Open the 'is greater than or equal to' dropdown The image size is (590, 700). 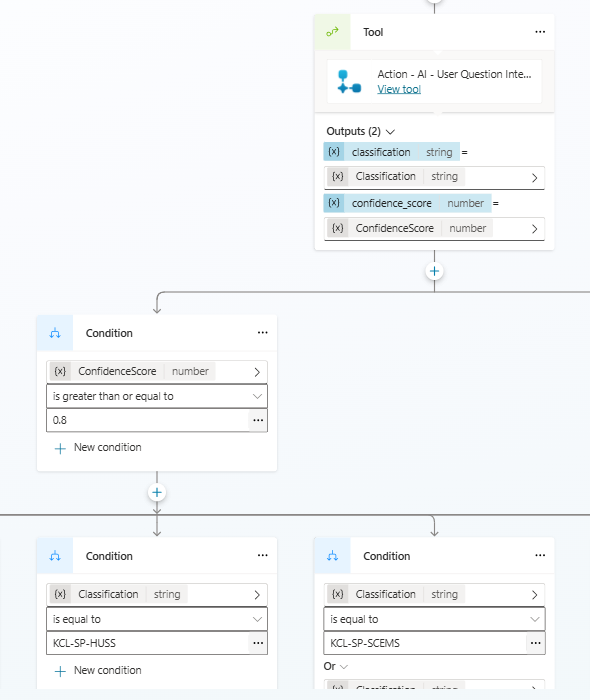pyautogui.click(x=157, y=396)
